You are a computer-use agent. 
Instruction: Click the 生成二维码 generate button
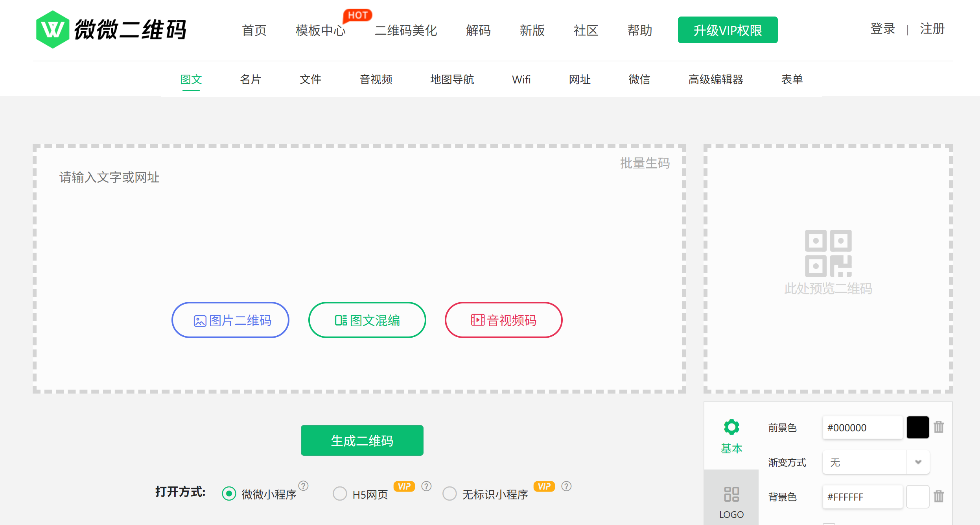362,440
